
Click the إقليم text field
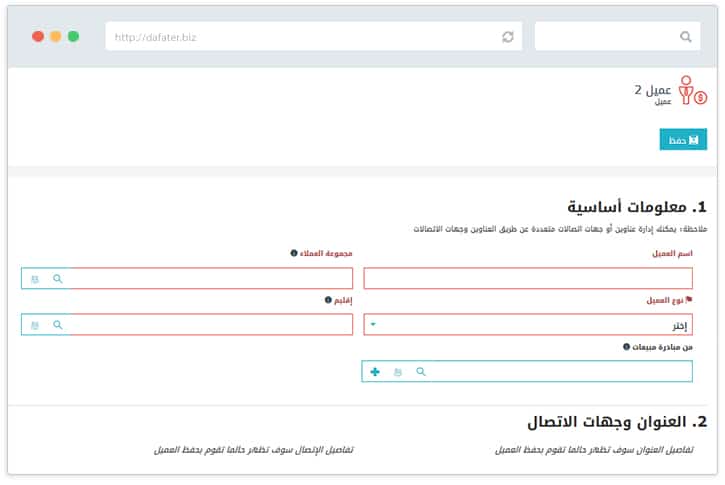pyautogui.click(x=187, y=325)
